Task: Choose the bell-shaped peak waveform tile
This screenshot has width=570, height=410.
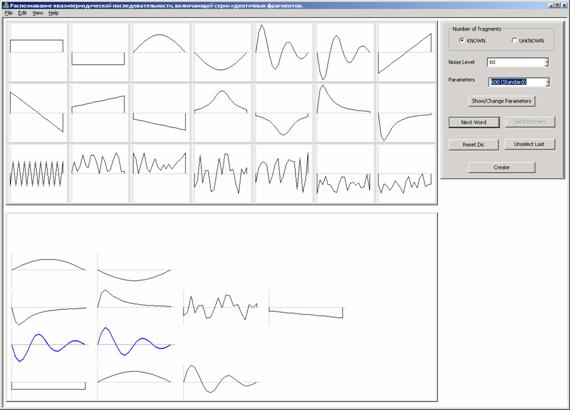Action: pos(221,113)
